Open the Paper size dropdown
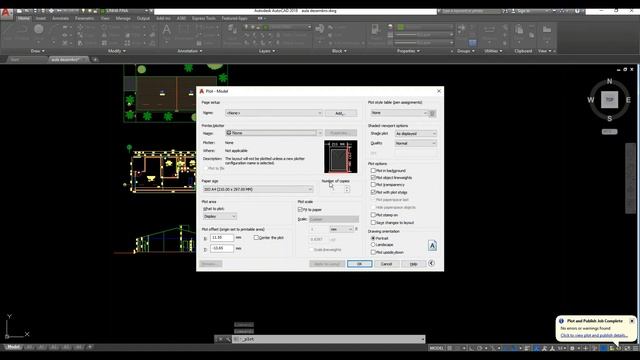 pyautogui.click(x=258, y=189)
